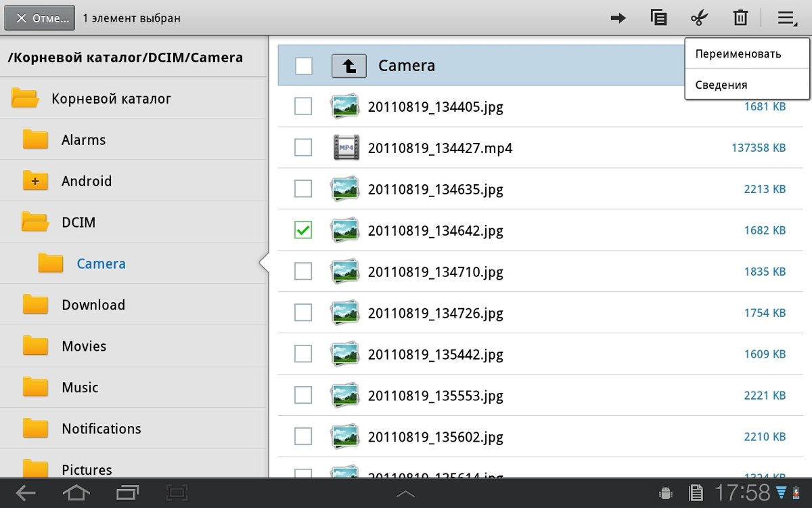812x508 pixels.
Task: Open the overflow menu icon at top right
Action: click(786, 18)
